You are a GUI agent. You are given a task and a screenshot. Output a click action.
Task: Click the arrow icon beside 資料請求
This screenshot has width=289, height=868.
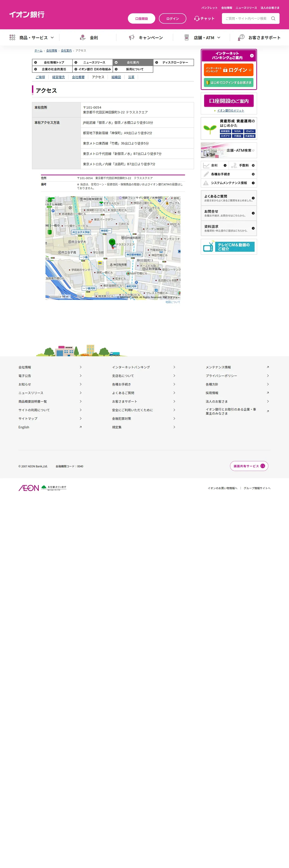(253, 228)
